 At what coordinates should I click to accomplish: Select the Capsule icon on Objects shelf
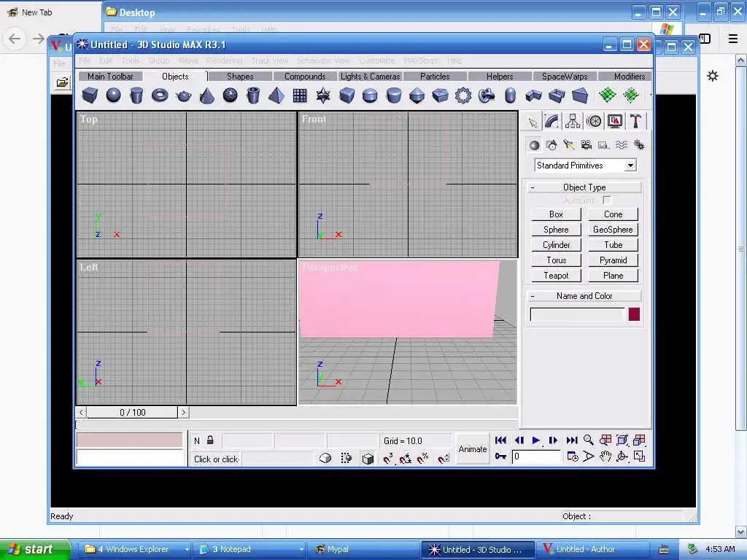[510, 96]
